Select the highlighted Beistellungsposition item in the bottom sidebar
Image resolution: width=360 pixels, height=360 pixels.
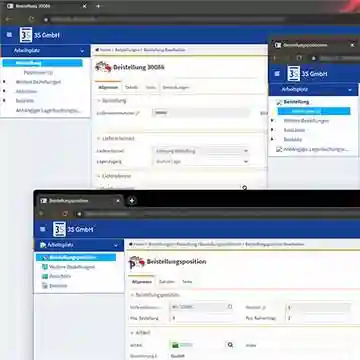click(76, 257)
